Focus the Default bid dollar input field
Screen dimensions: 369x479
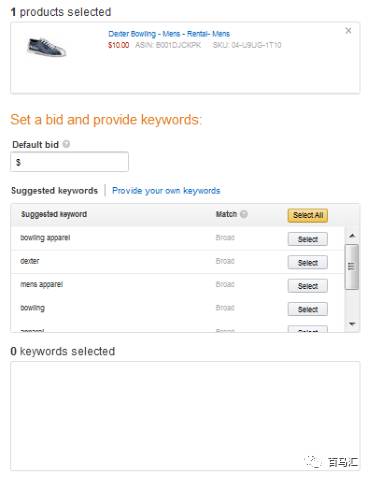[x=69, y=162]
